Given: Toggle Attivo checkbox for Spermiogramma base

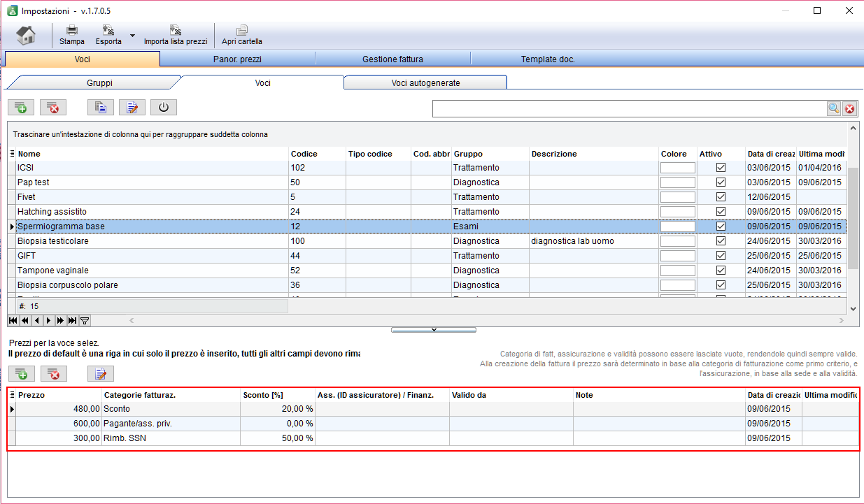Looking at the screenshot, I should tap(721, 226).
